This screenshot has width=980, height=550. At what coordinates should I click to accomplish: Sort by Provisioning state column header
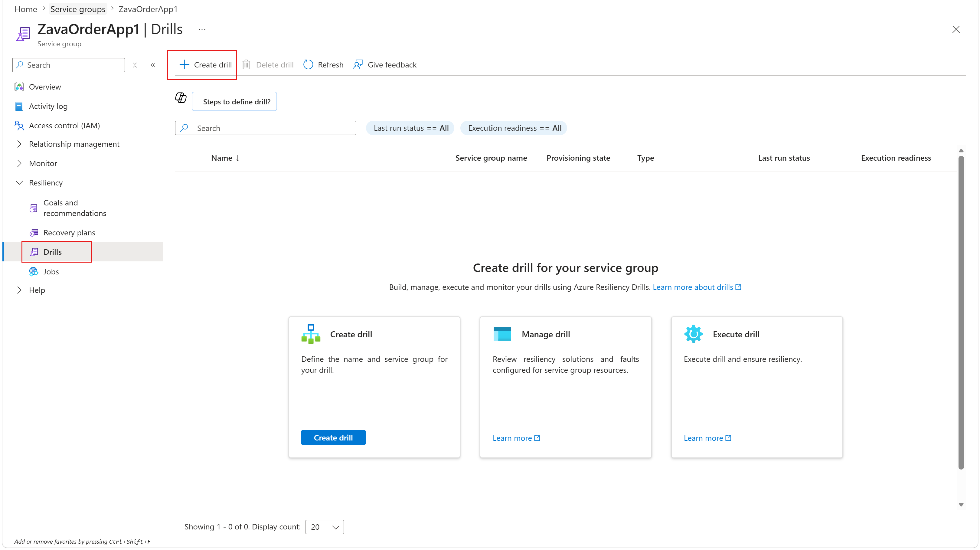[578, 158]
